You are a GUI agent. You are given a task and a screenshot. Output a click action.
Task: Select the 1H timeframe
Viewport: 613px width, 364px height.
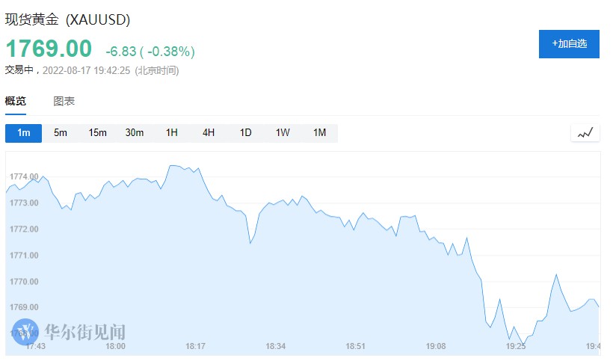pyautogui.click(x=172, y=133)
